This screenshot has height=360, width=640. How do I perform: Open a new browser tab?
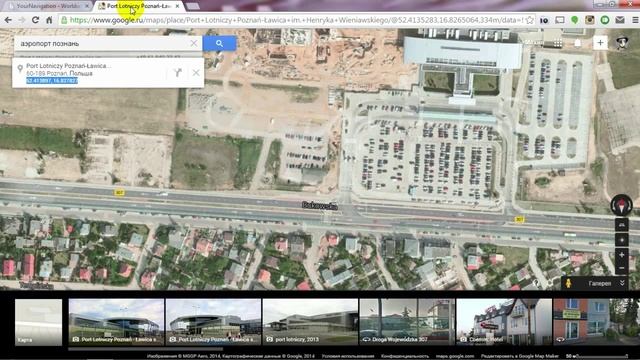[x=193, y=6]
